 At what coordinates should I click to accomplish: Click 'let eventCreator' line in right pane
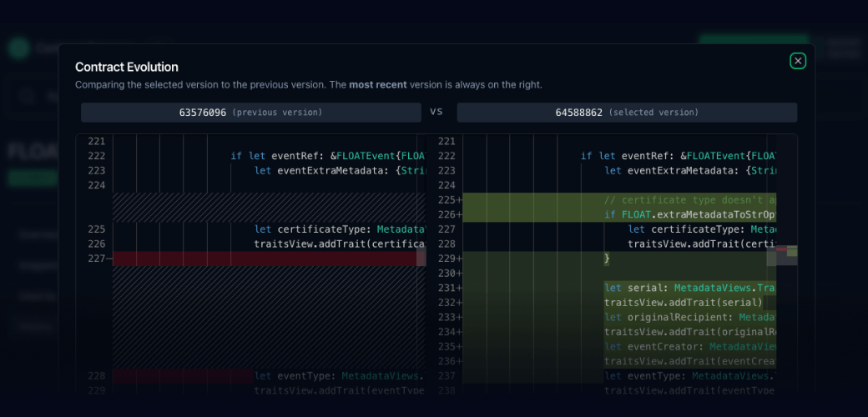click(689, 346)
